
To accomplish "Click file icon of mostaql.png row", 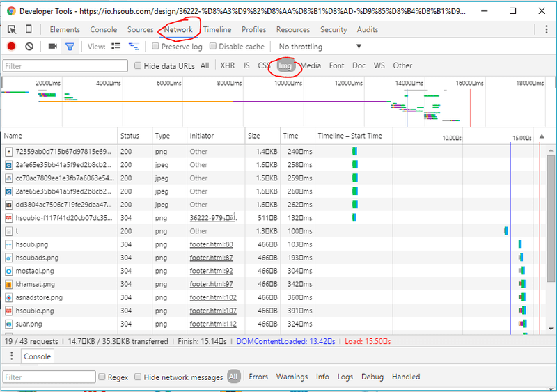I will tap(9, 271).
